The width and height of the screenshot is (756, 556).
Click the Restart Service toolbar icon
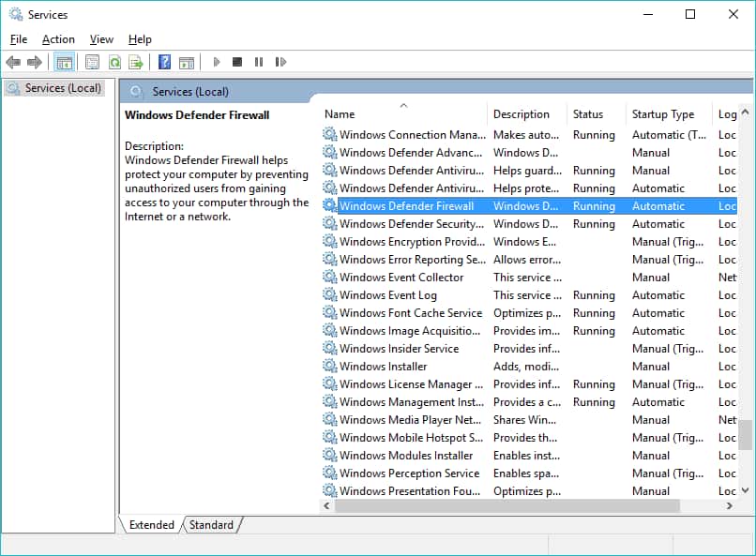pos(280,62)
